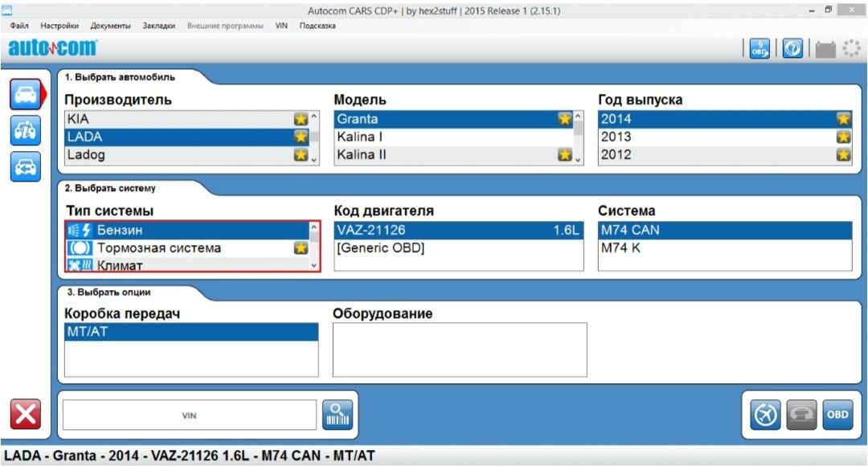Click the empty Оборудование list box
The width and height of the screenshot is (868, 466).
click(x=460, y=349)
